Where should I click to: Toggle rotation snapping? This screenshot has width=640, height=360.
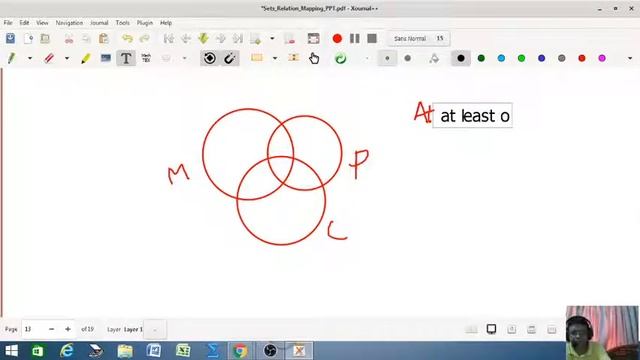pos(210,58)
